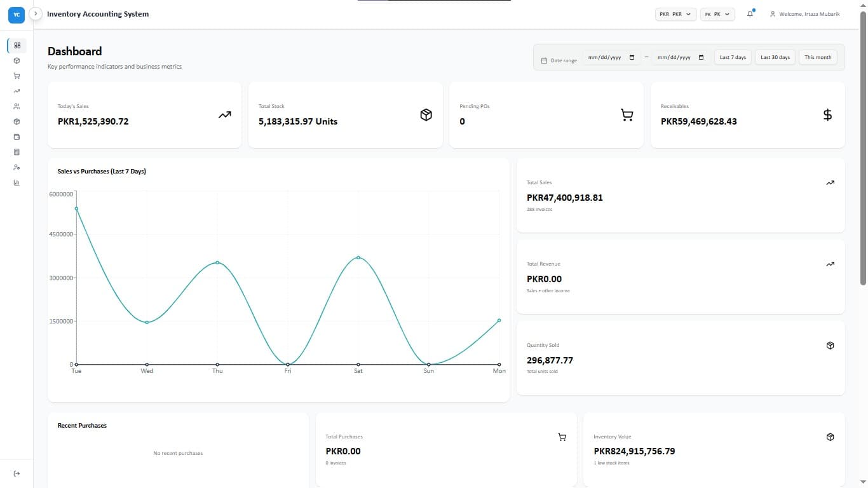Click the trend arrow on Total Revenue card
The height and width of the screenshot is (488, 868).
[830, 264]
